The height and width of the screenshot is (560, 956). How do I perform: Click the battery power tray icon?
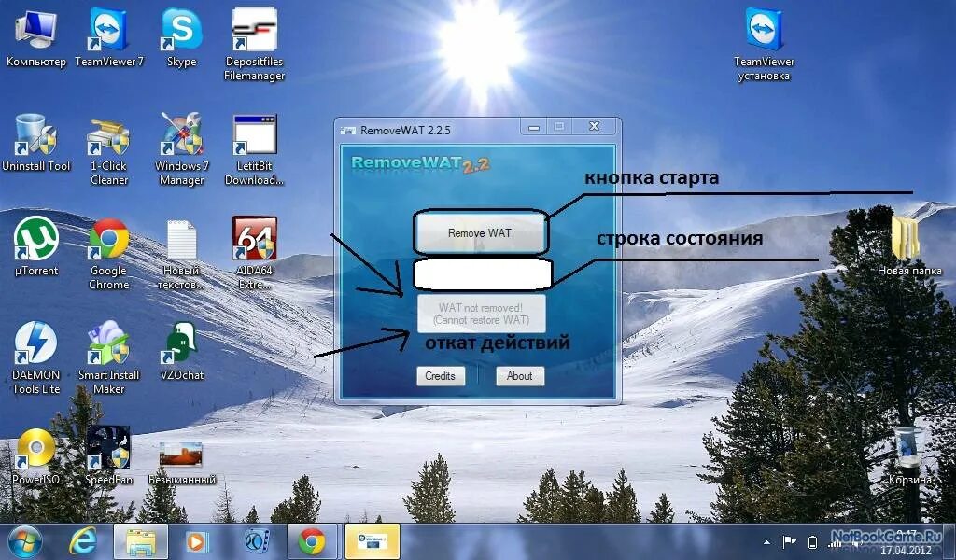pos(812,541)
